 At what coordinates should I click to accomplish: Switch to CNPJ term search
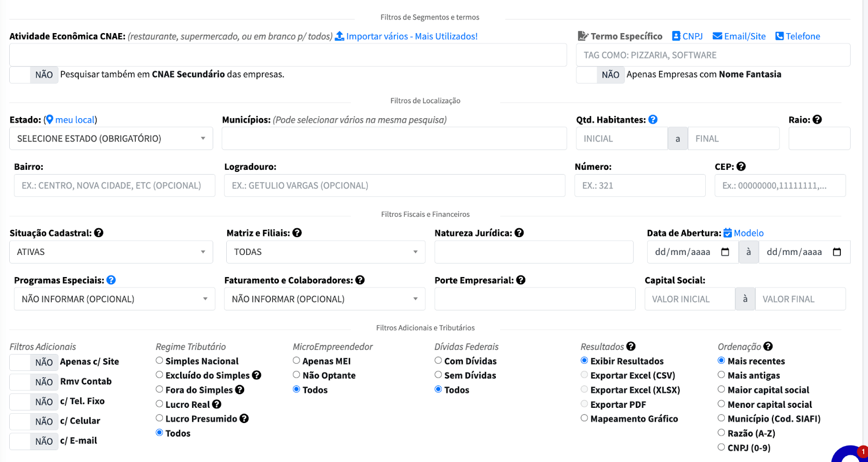(x=687, y=36)
